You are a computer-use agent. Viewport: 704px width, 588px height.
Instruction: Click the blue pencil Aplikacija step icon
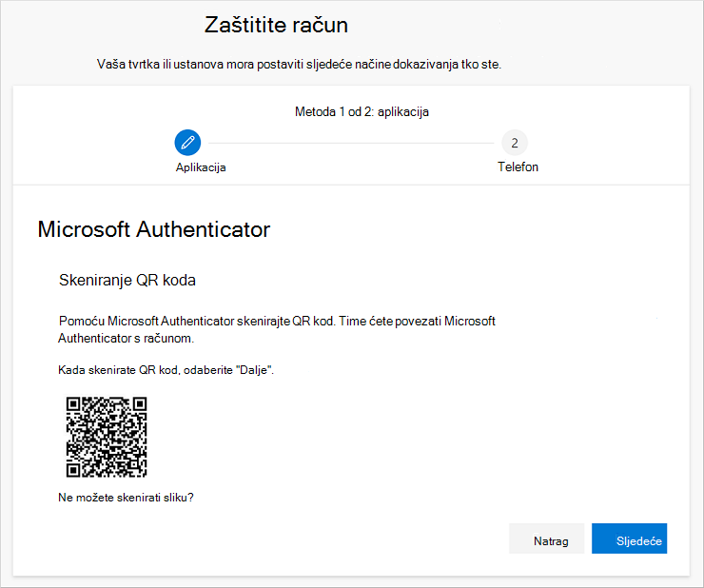(187, 143)
